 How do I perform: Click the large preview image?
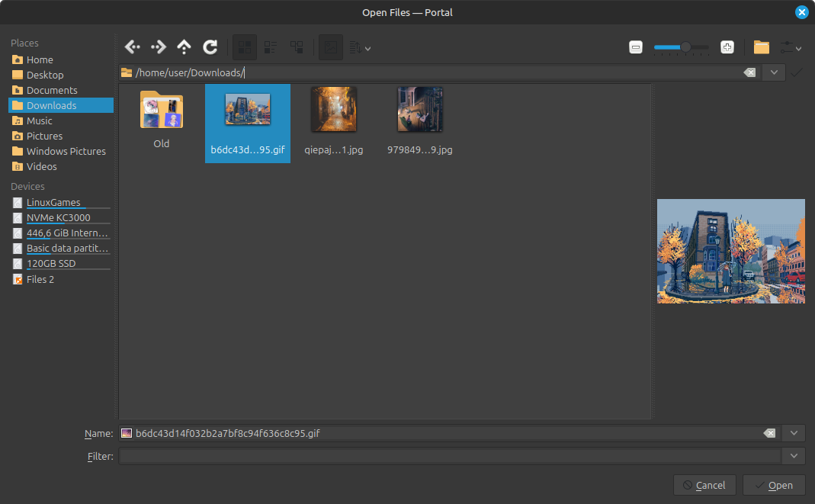click(731, 252)
